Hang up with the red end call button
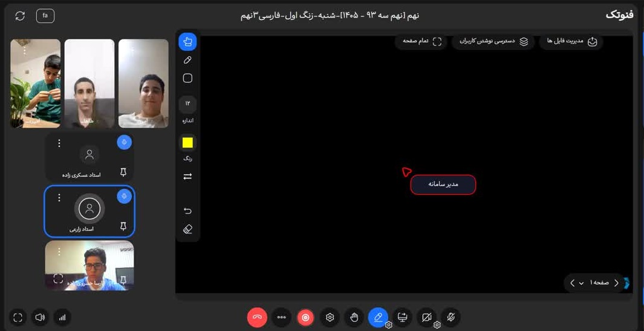This screenshot has width=644, height=331. (x=257, y=318)
